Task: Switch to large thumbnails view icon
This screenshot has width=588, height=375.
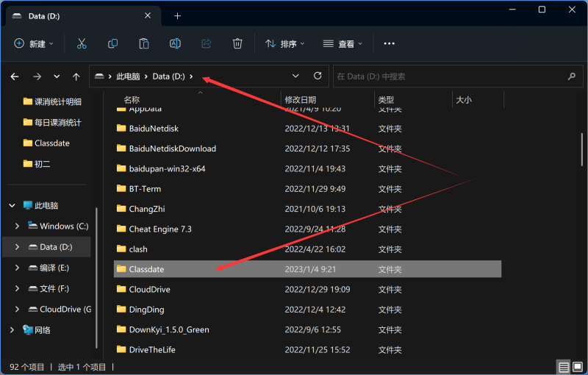Action: [578, 367]
